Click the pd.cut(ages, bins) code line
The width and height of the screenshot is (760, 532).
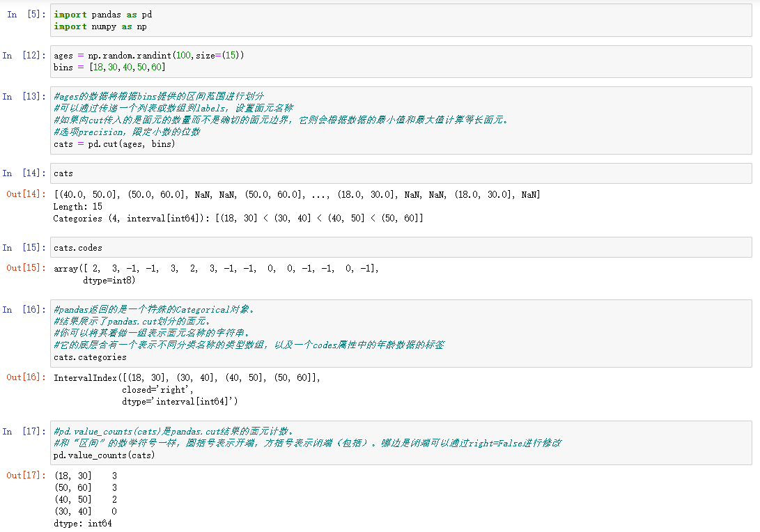(x=114, y=144)
